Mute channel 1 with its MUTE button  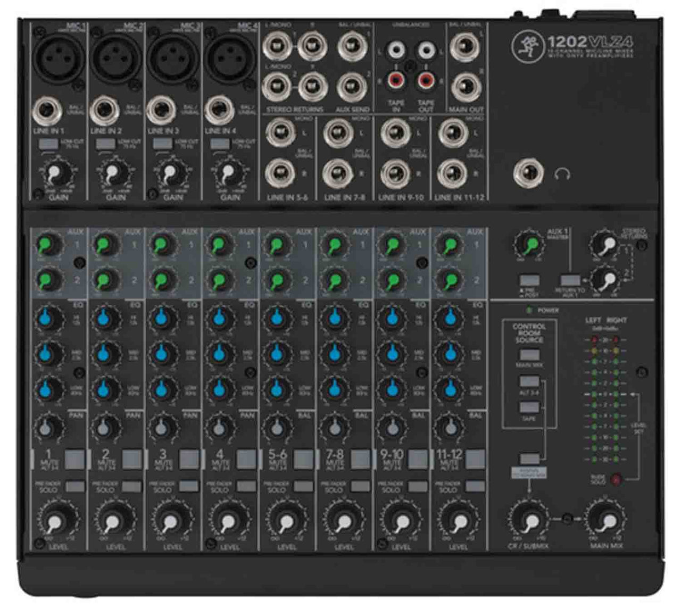point(76,459)
